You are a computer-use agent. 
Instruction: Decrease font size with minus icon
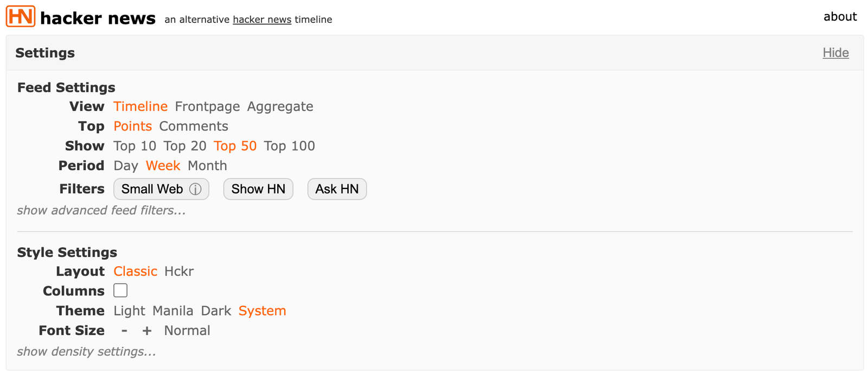(124, 330)
